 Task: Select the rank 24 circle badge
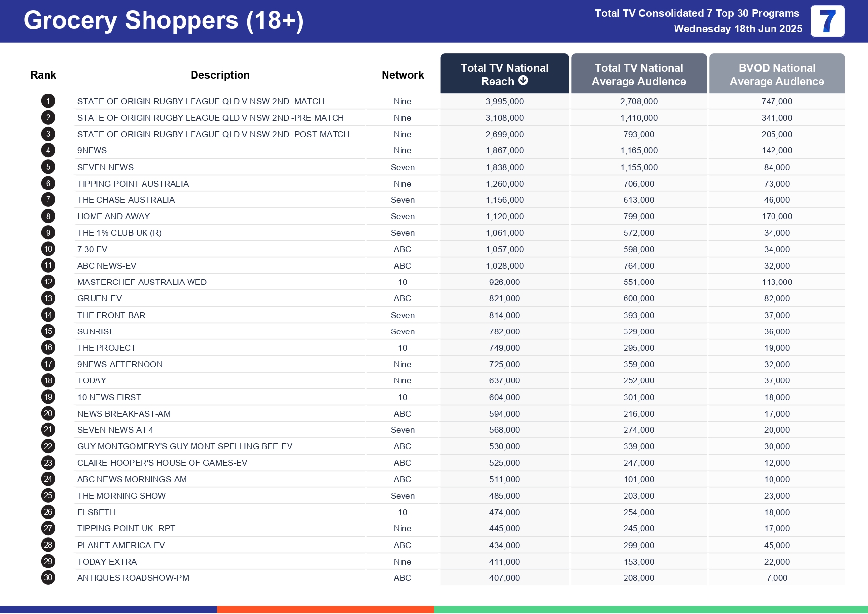tap(48, 479)
